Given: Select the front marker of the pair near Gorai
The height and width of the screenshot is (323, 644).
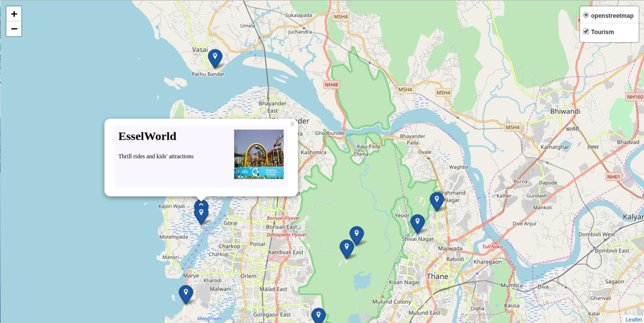Looking at the screenshot, I should (201, 215).
